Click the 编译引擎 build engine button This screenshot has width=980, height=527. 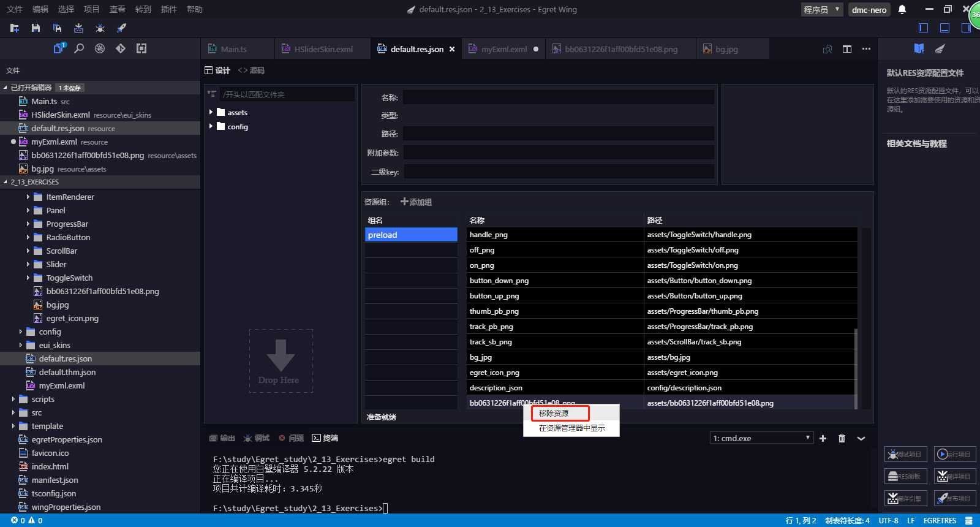click(x=906, y=498)
